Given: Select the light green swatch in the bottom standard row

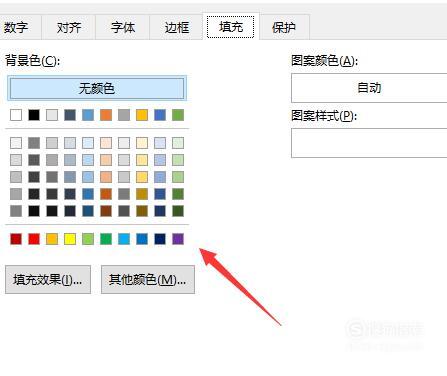Looking at the screenshot, I should point(88,239).
